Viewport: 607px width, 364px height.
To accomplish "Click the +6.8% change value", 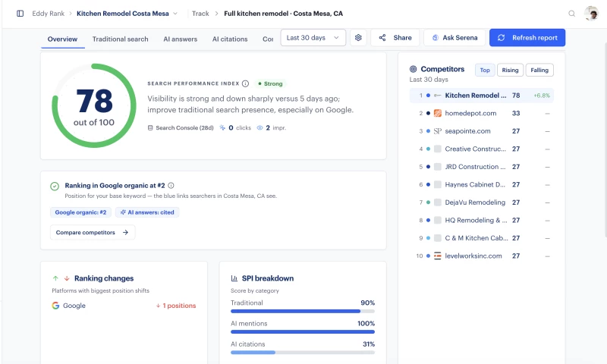I will 542,96.
